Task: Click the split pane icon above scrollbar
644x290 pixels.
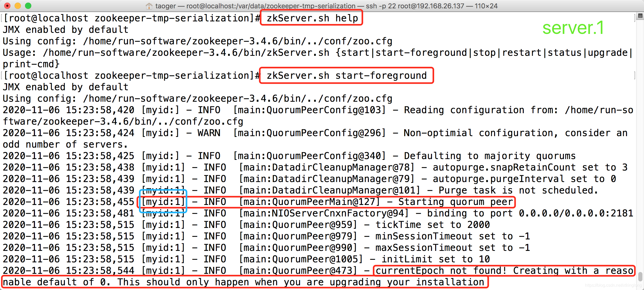Action: (640, 16)
